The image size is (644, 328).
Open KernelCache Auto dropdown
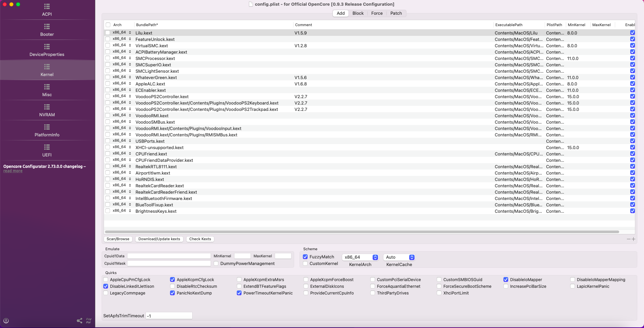[399, 257]
